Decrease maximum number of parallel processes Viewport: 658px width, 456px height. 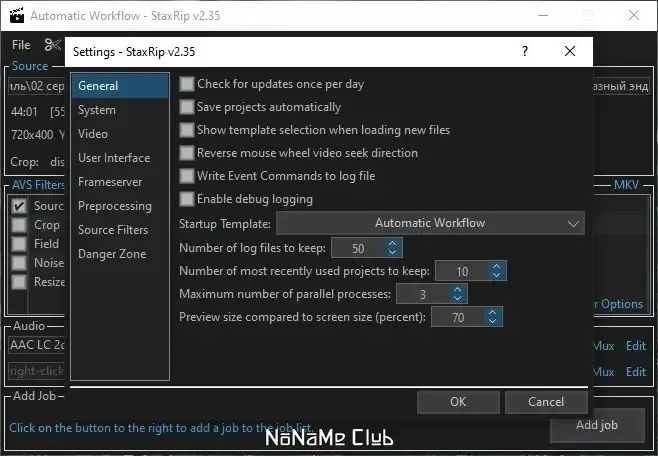[457, 298]
